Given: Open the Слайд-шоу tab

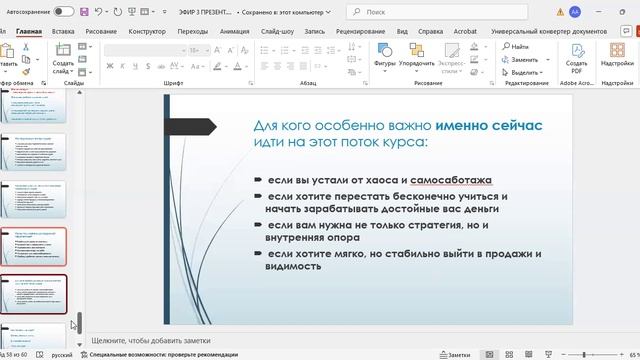Looking at the screenshot, I should [x=277, y=31].
